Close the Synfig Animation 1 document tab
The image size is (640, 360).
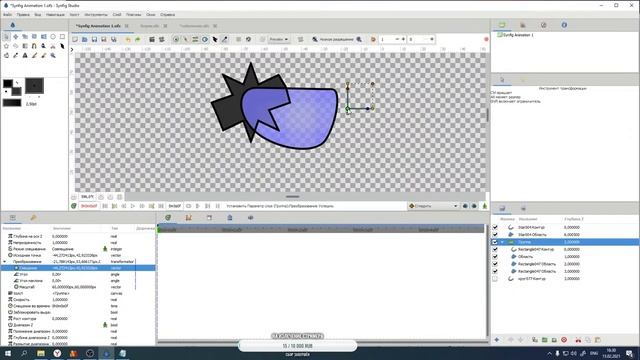tap(127, 26)
